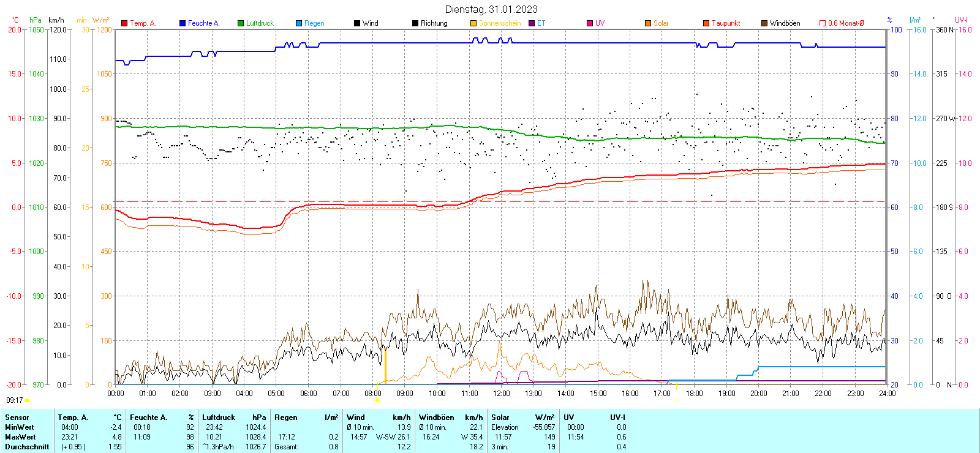The width and height of the screenshot is (980, 453).
Task: Click the red Temp. A. legend square
Action: [x=124, y=23]
